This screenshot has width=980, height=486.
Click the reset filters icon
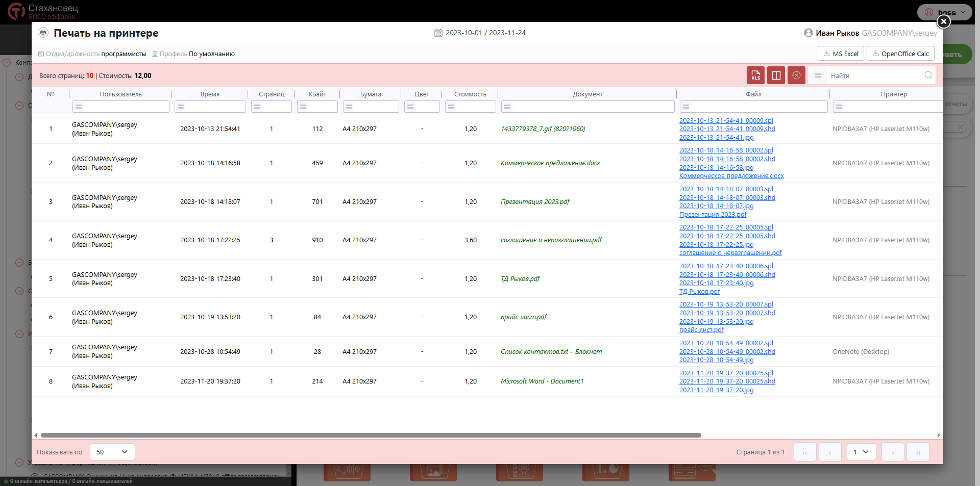pos(796,75)
